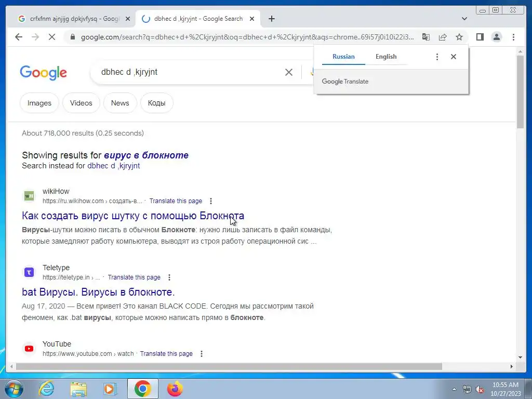Translate the wikiHow result page
Screen dimensions: 532x399
tap(176, 201)
